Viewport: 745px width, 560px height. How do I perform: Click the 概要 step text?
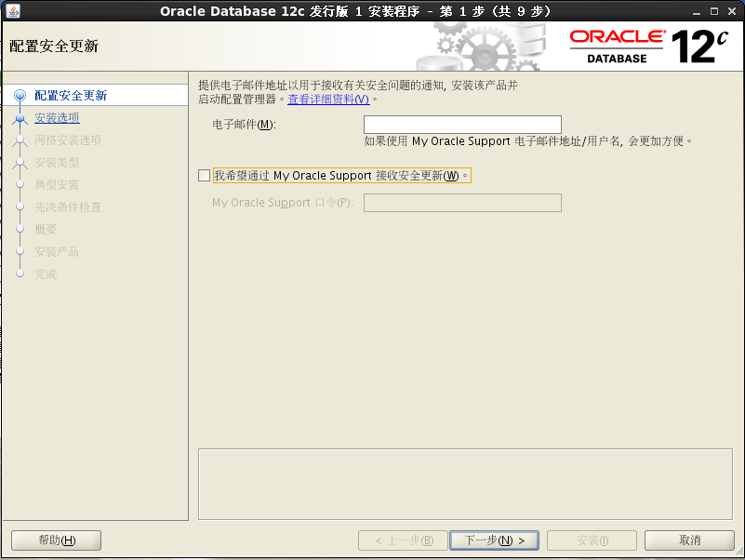point(46,229)
